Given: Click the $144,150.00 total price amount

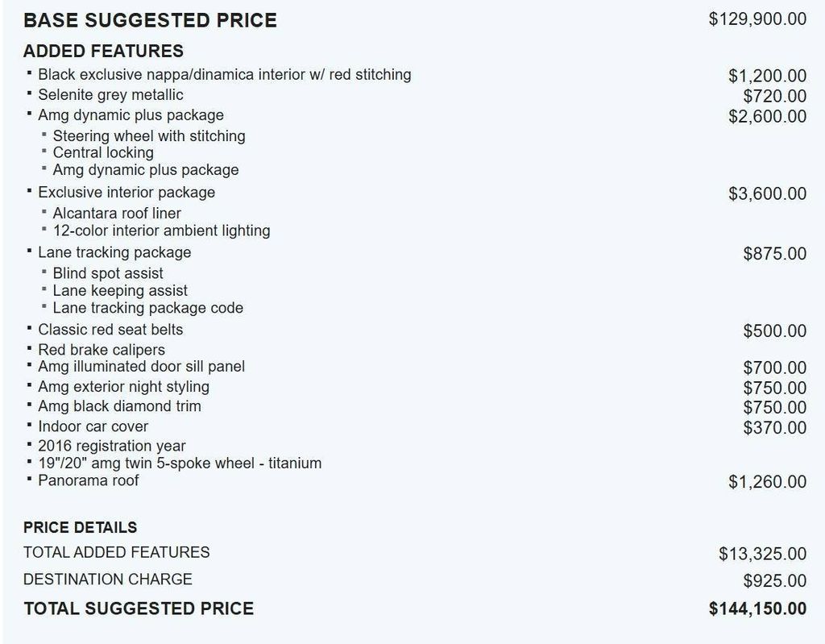Looking at the screenshot, I should point(757,609).
